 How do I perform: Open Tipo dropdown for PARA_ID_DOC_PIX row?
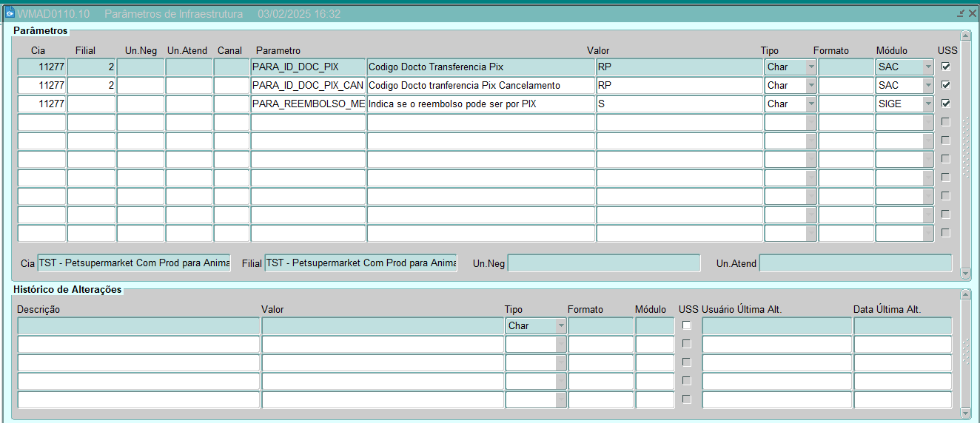810,67
